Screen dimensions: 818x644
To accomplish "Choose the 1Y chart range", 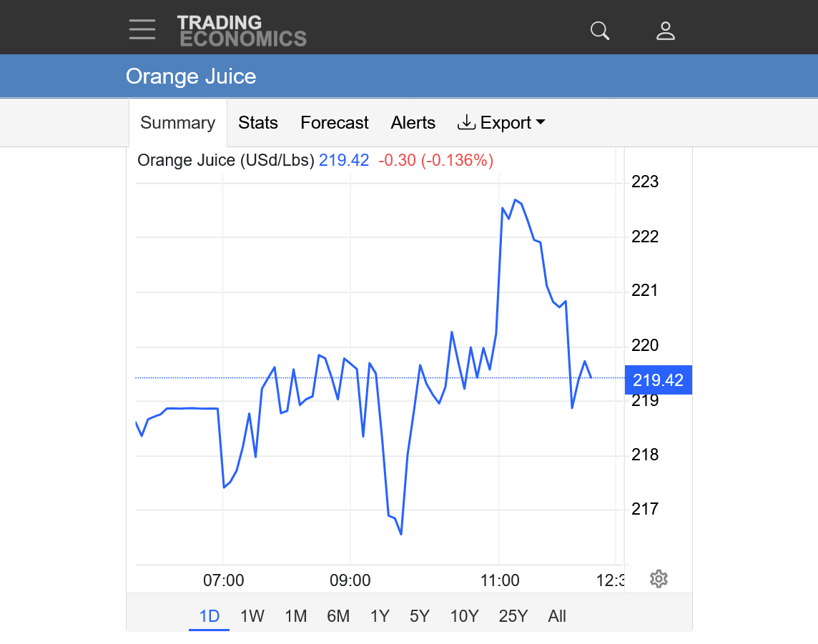I will [380, 616].
